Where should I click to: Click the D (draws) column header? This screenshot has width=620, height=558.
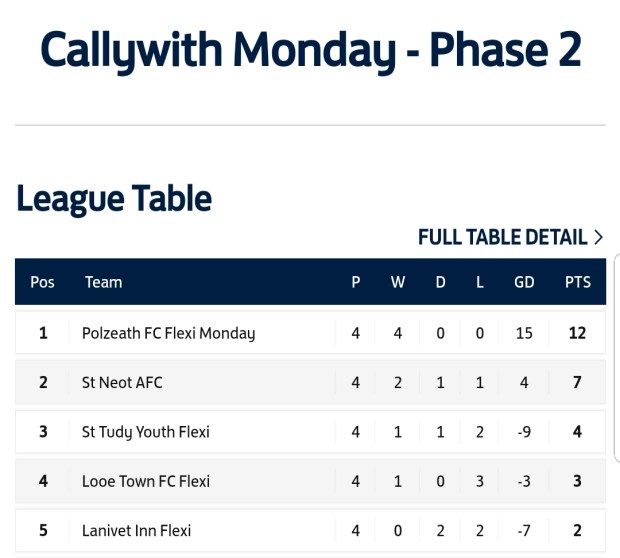coord(440,282)
